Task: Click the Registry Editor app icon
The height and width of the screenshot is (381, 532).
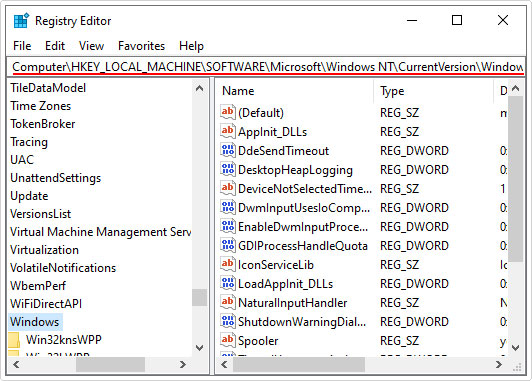Action: click(21, 21)
